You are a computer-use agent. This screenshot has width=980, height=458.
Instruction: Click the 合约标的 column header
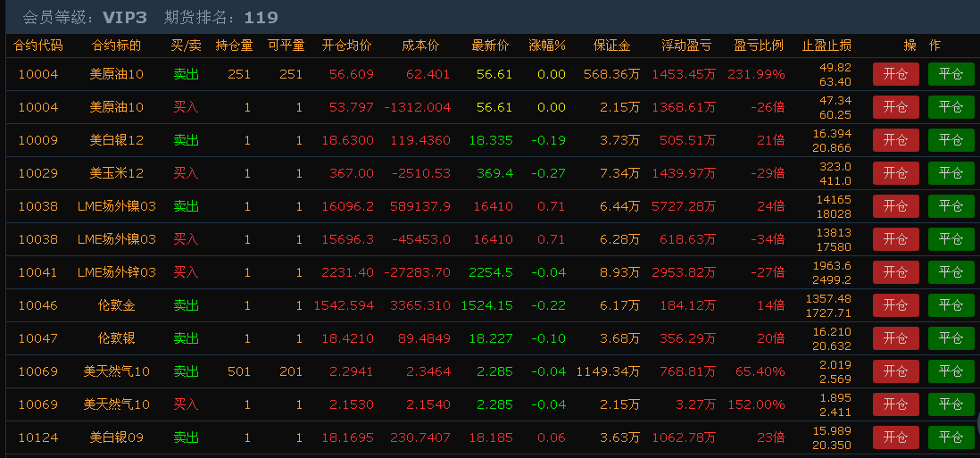[x=116, y=46]
